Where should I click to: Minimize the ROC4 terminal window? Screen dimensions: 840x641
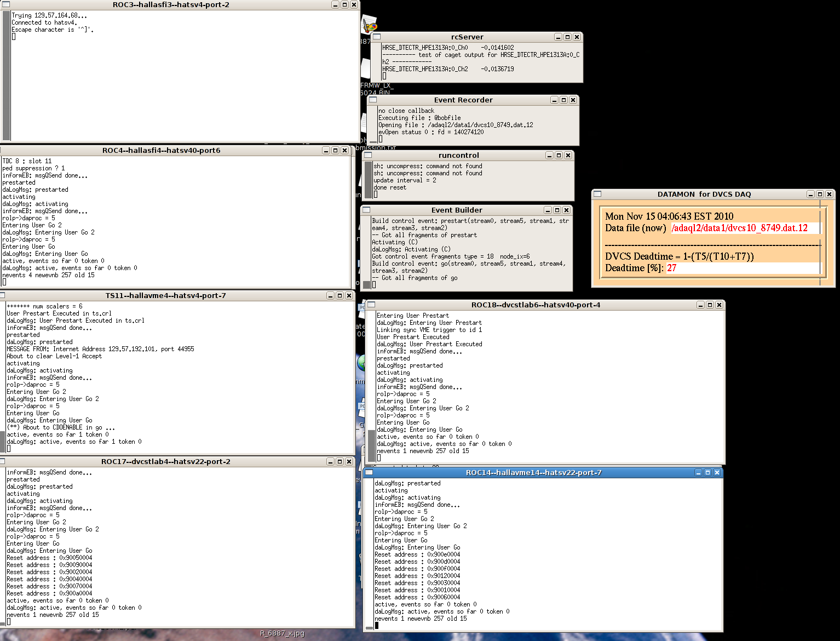pos(326,150)
